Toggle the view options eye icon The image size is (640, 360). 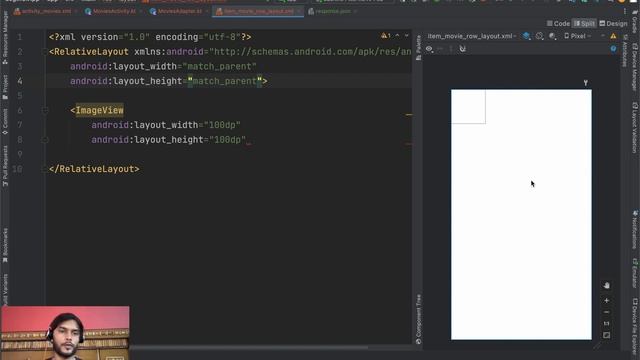coord(429,49)
